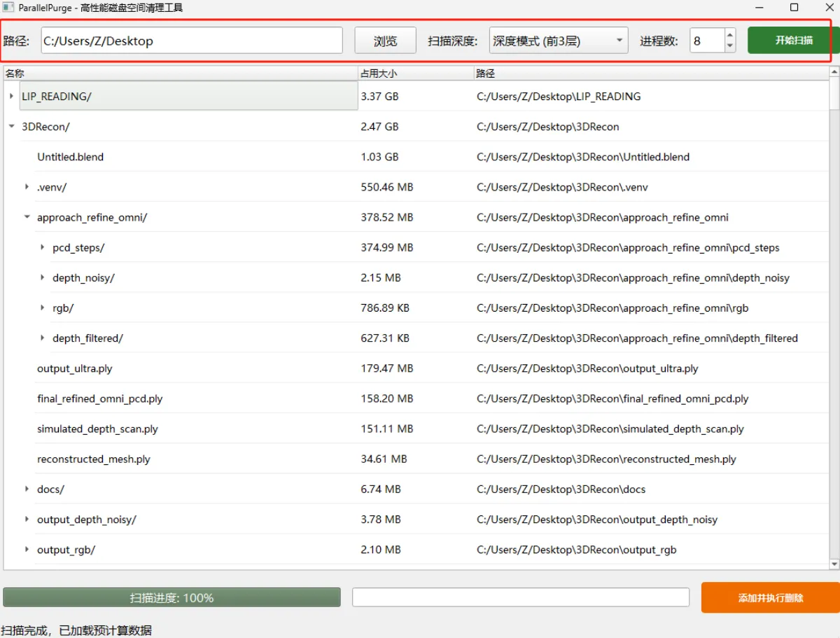Decrease the 进程数 process count with down arrow
Screen dimensions: 840x638
[x=730, y=47]
